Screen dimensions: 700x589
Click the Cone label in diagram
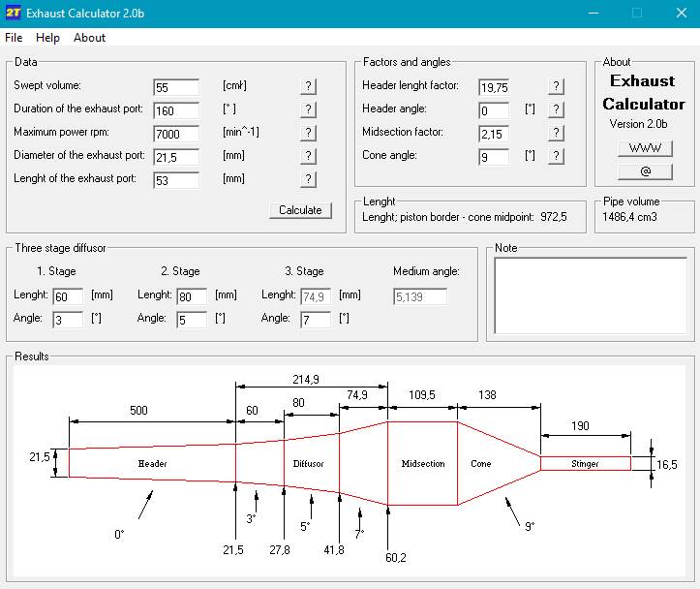pyautogui.click(x=481, y=463)
